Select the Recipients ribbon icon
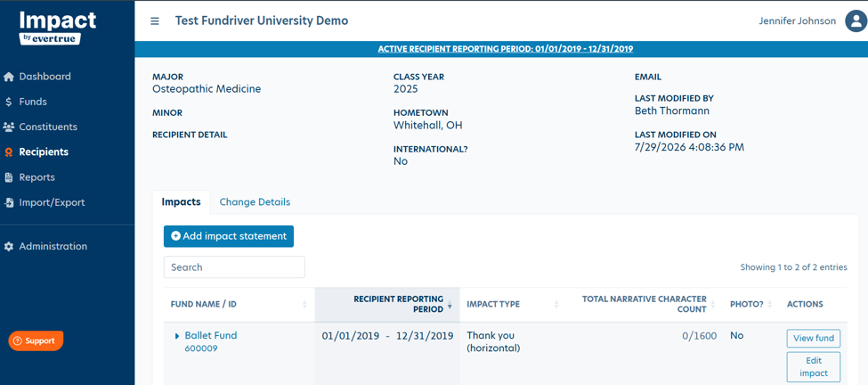 (x=8, y=152)
